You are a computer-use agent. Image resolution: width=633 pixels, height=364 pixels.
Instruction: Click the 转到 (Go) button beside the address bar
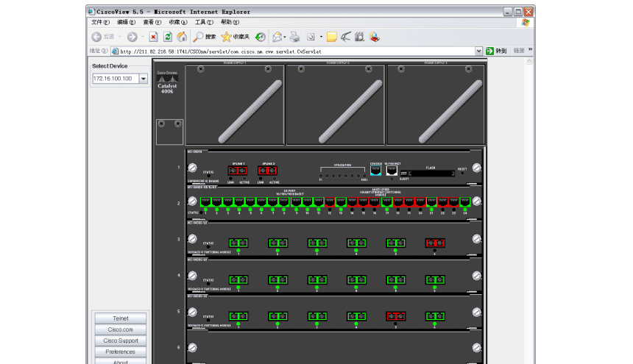coord(496,51)
